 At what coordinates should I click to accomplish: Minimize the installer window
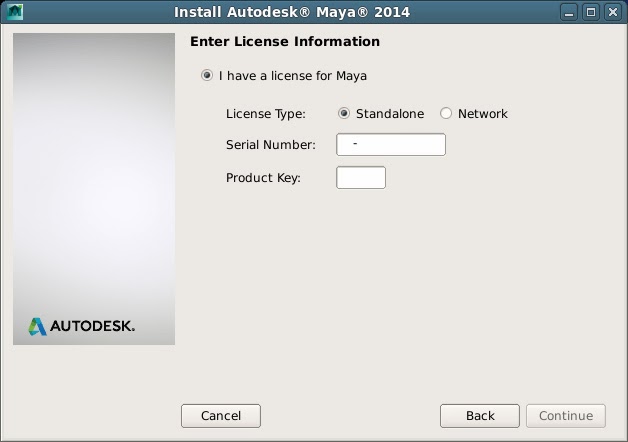click(x=569, y=12)
